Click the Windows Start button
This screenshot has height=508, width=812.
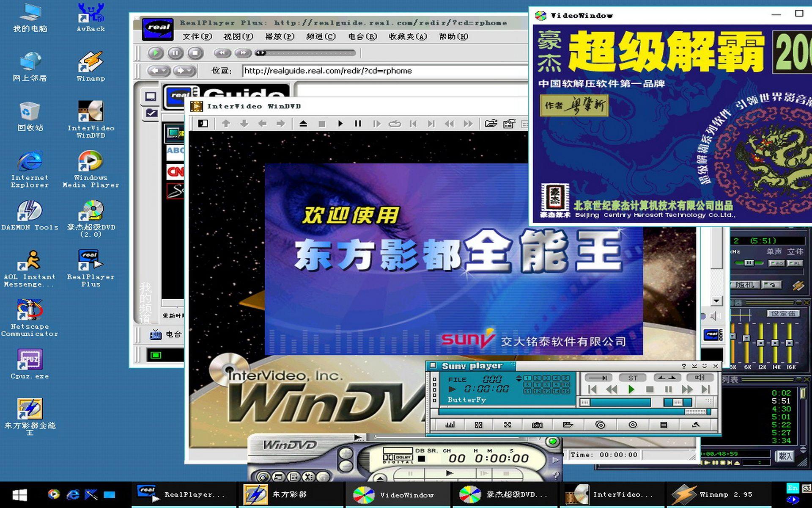[x=19, y=494]
